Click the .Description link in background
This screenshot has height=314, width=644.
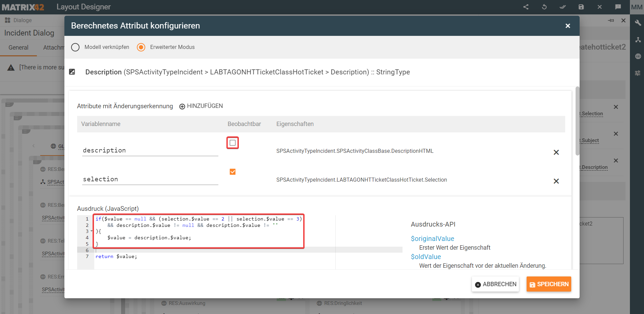(x=594, y=167)
